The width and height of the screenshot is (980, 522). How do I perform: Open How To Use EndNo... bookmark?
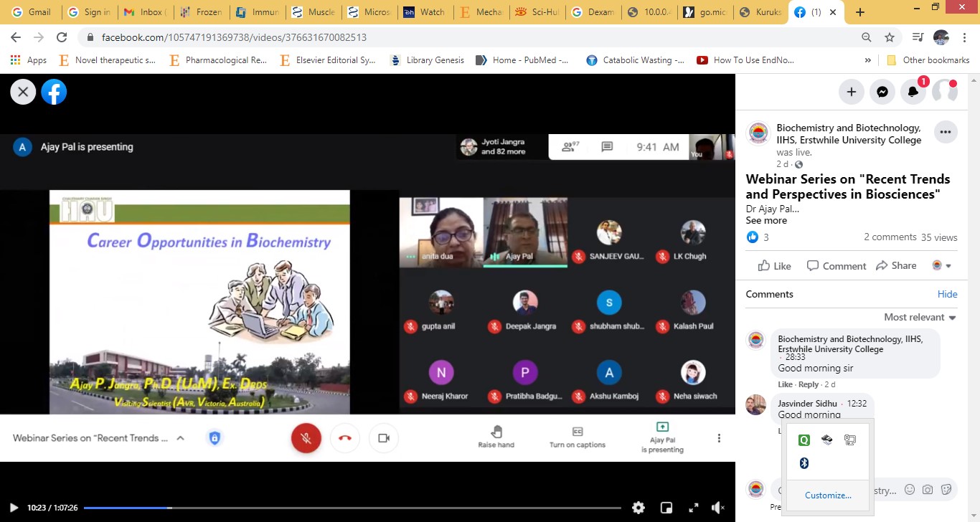click(745, 60)
